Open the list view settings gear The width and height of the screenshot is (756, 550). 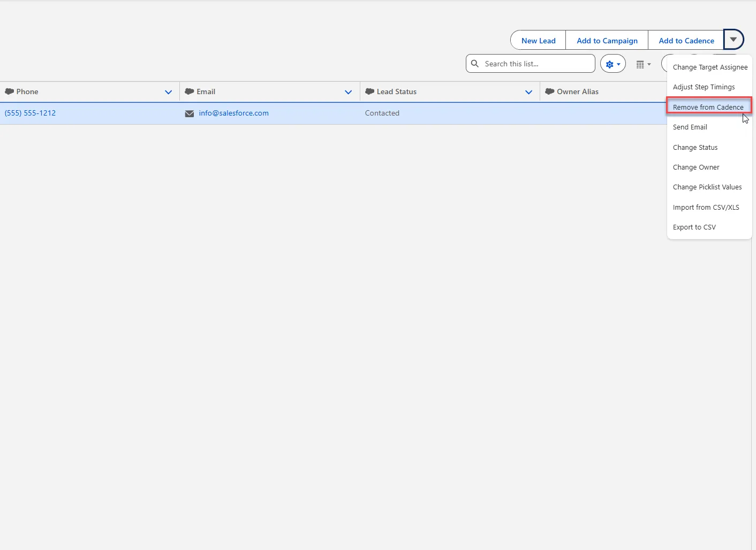613,64
